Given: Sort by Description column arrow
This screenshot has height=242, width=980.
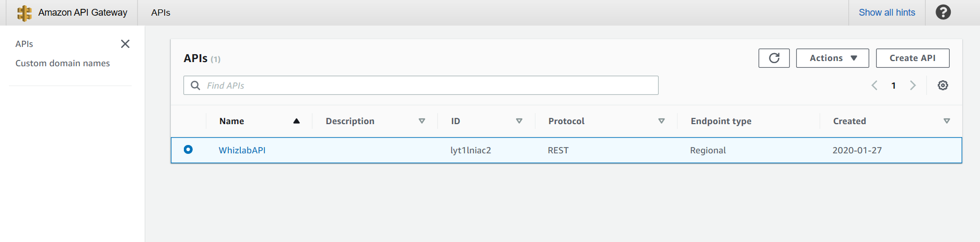Looking at the screenshot, I should (422, 121).
